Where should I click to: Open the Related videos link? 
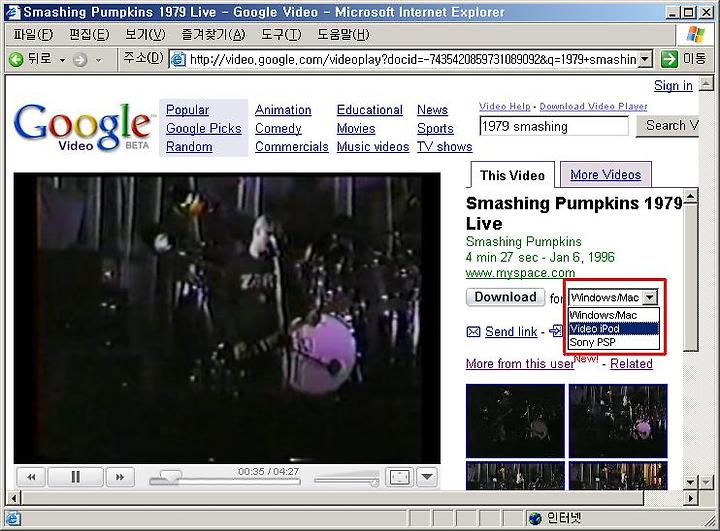631,364
